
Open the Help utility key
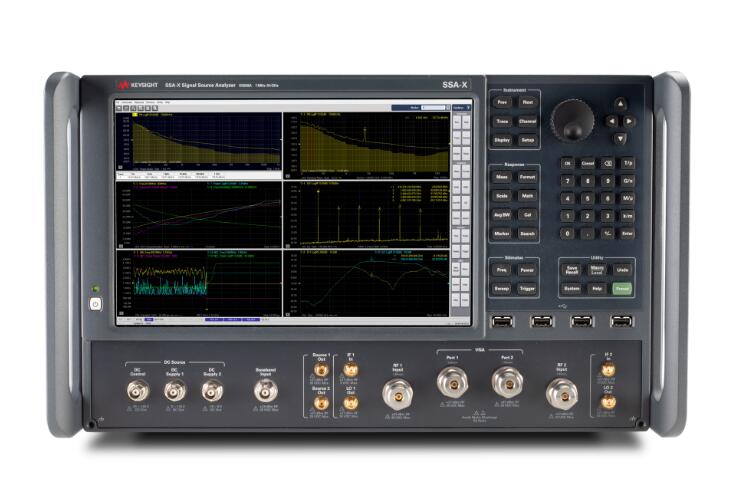[x=597, y=288]
